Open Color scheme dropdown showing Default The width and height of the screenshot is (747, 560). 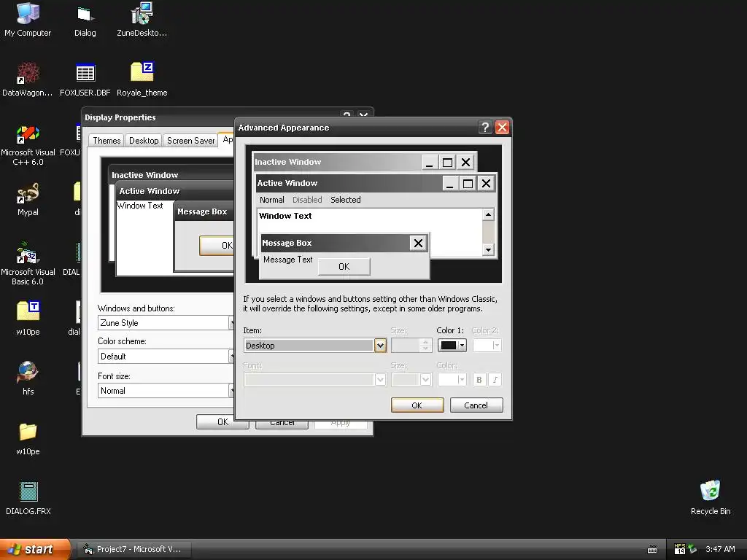(x=166, y=356)
